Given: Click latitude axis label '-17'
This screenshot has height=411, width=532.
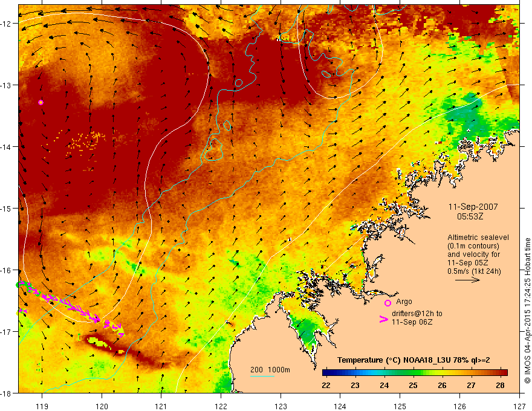Looking at the screenshot, I should click(x=7, y=332).
